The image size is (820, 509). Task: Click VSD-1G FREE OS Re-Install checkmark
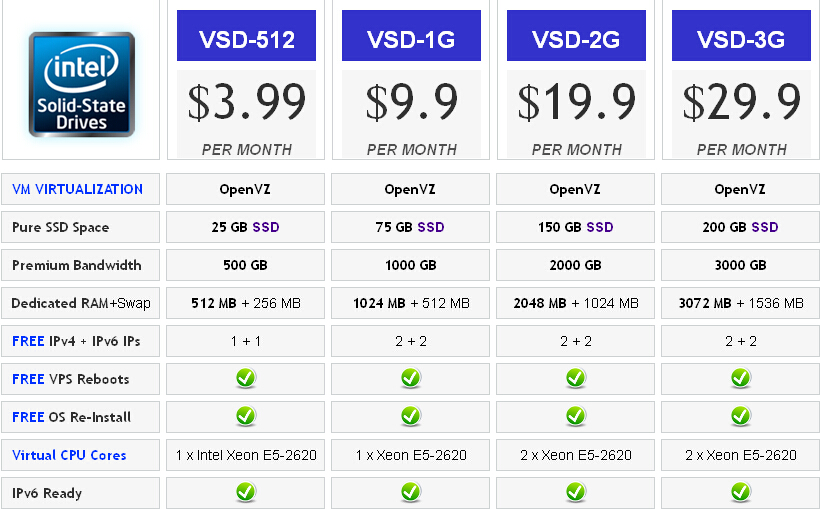(411, 416)
